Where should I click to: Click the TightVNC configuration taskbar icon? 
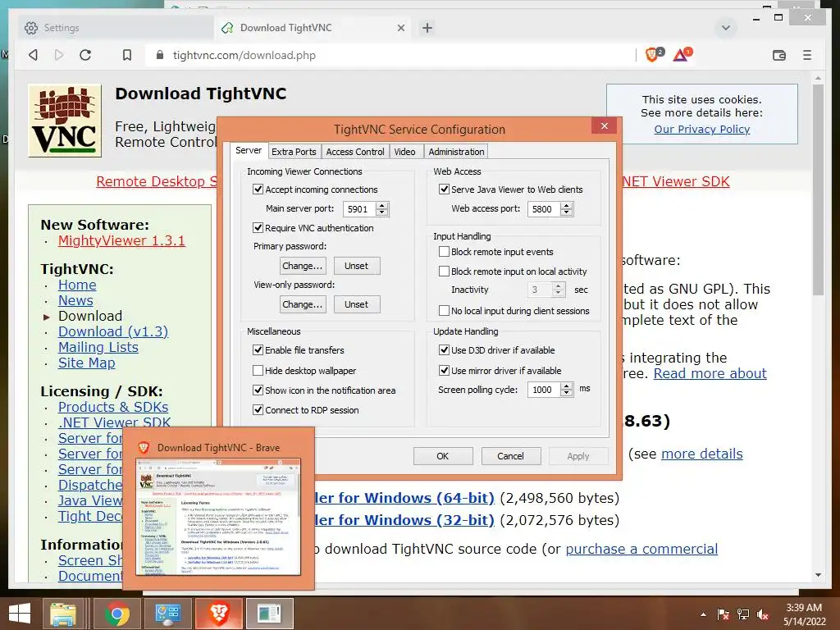(269, 614)
